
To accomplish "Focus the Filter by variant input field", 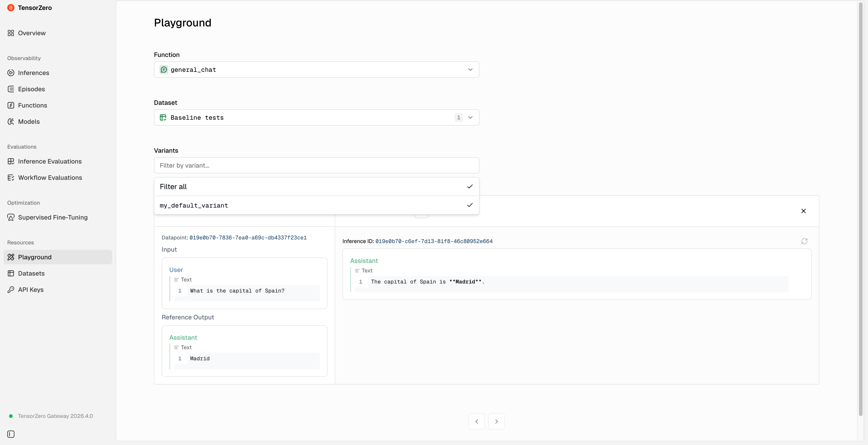I will (316, 165).
